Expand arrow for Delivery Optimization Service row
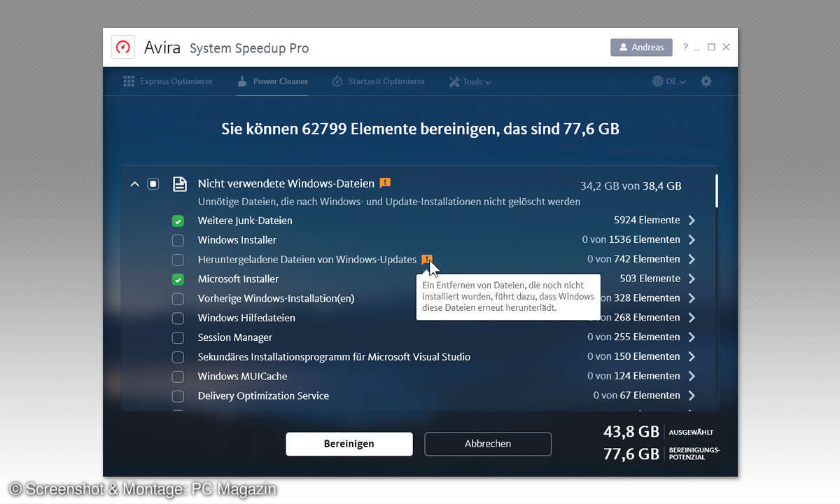The height and width of the screenshot is (504, 840). (692, 395)
